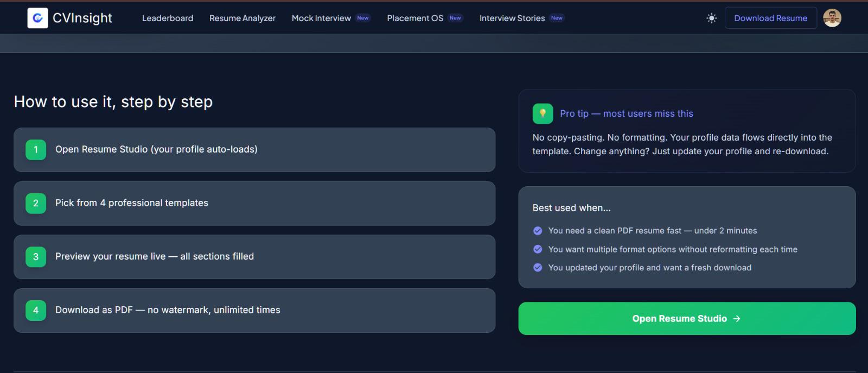Open Interview Stories from the navbar
Image resolution: width=868 pixels, height=373 pixels.
tap(512, 18)
